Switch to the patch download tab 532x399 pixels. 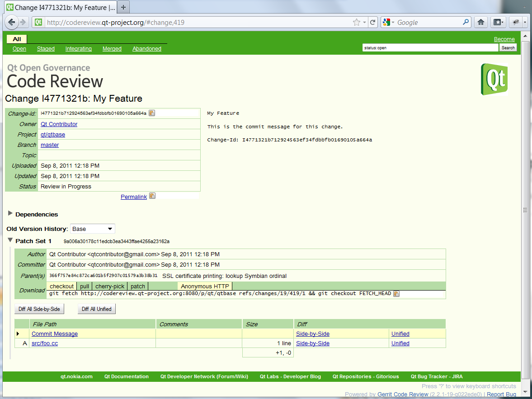click(x=138, y=286)
